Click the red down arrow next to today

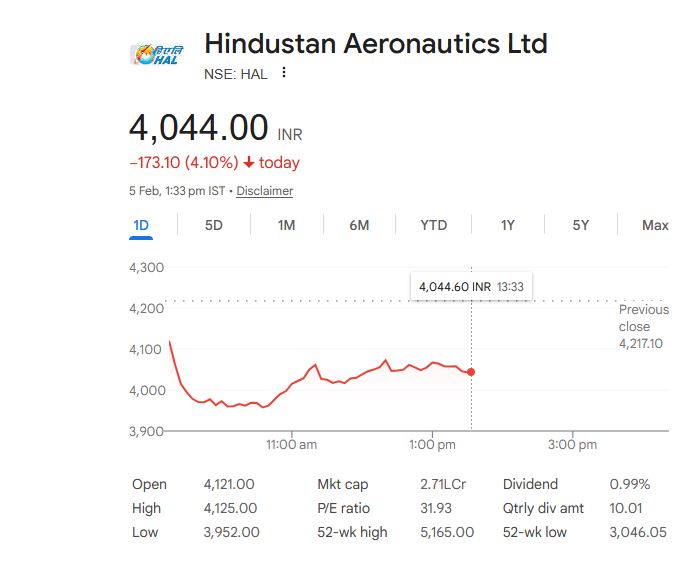click(x=249, y=163)
